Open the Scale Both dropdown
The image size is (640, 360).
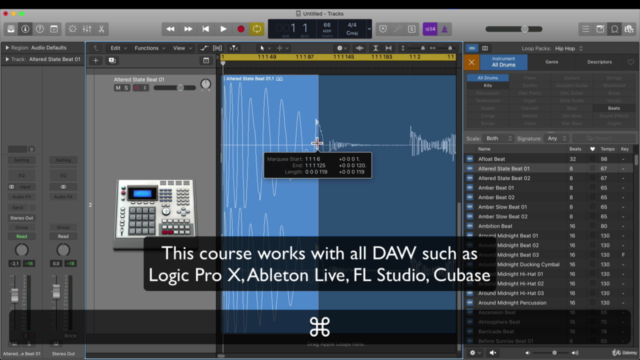click(498, 138)
